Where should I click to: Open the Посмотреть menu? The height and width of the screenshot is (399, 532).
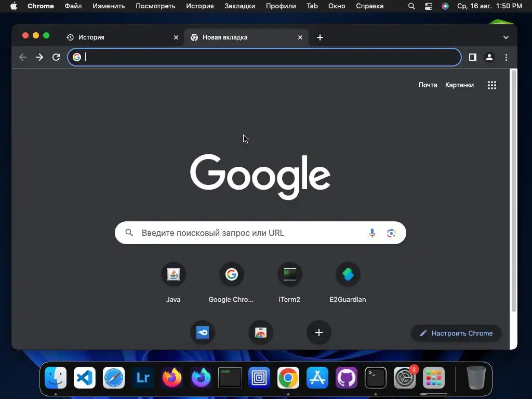click(x=155, y=6)
